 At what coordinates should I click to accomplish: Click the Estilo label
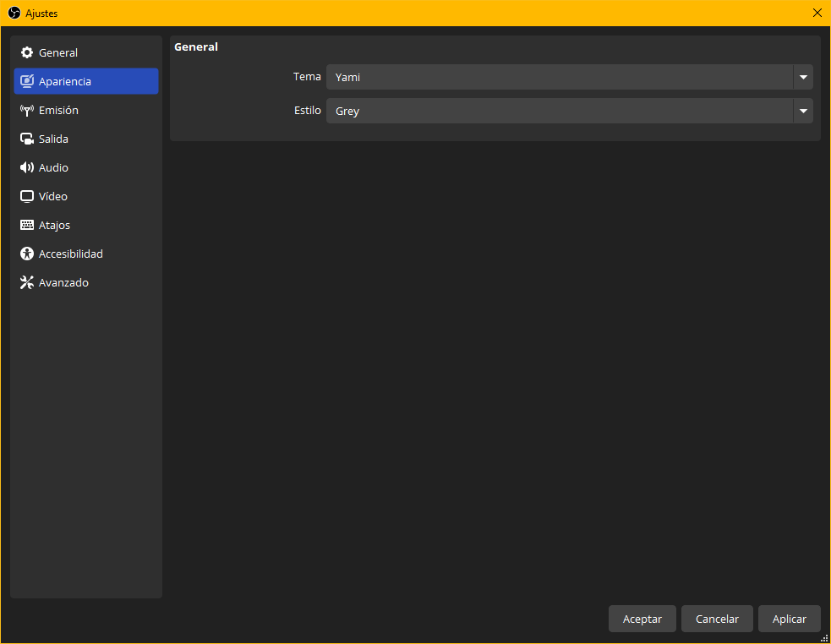point(308,110)
